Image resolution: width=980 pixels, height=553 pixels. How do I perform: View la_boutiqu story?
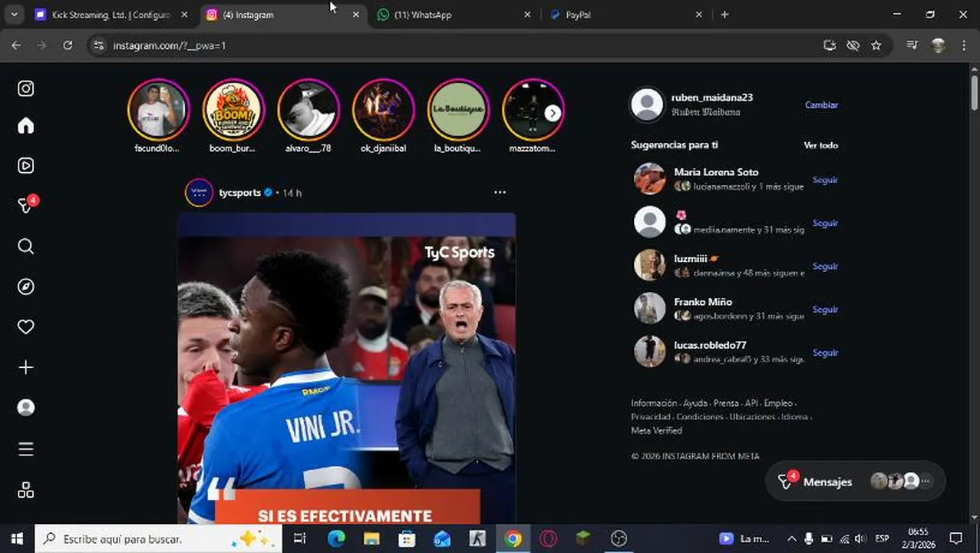click(458, 110)
